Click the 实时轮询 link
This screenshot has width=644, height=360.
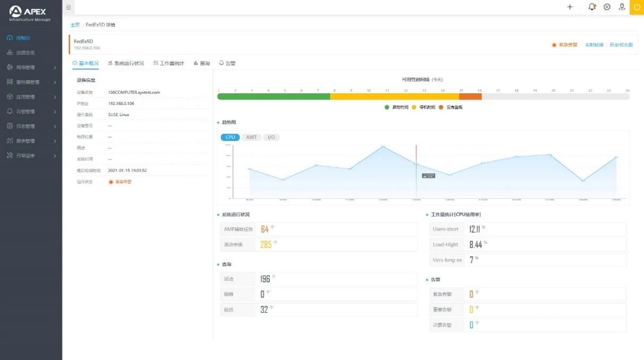pyautogui.click(x=594, y=45)
